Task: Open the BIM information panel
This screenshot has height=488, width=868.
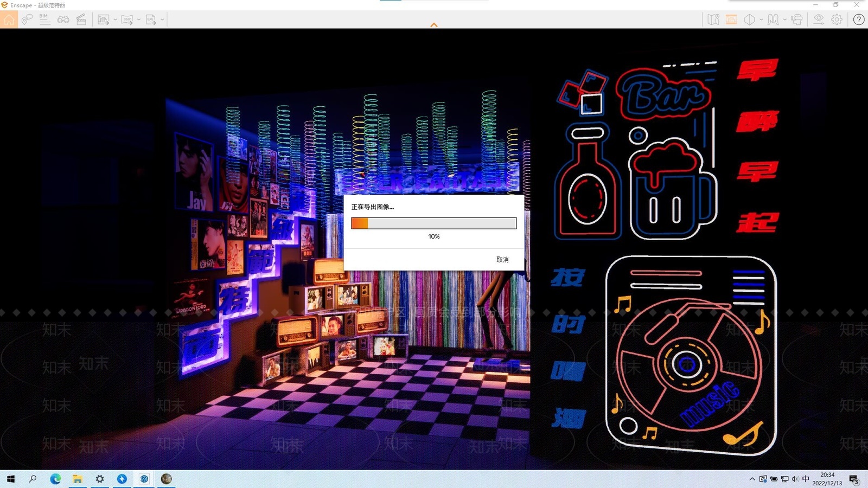Action: coord(44,20)
